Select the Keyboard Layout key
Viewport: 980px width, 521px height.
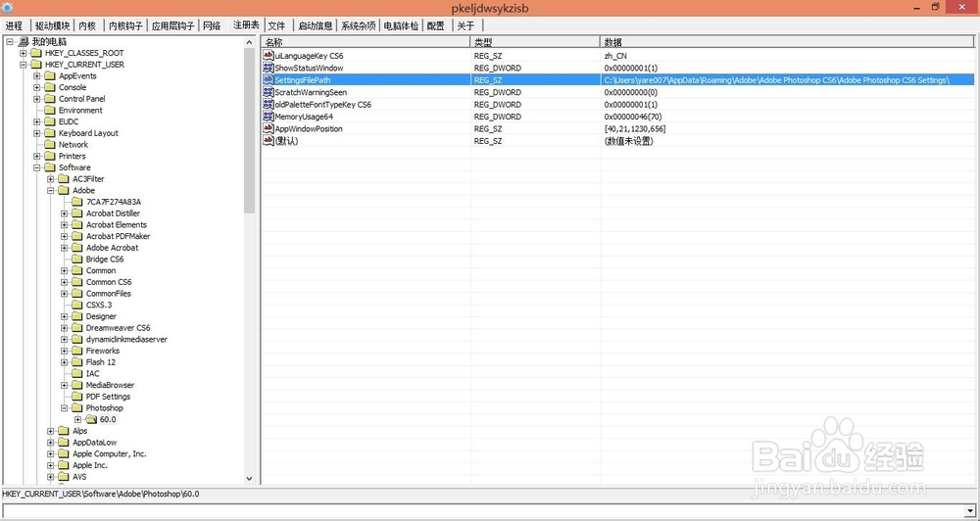(88, 133)
